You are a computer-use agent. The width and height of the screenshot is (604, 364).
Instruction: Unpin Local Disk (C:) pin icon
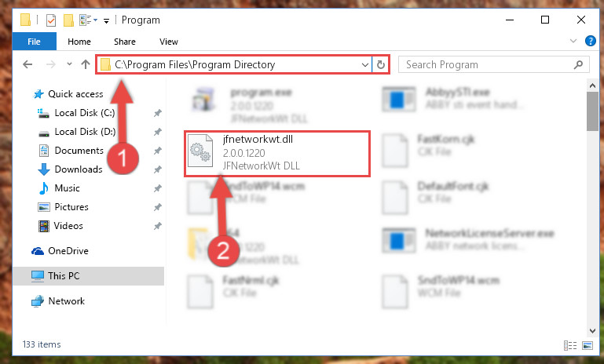[x=158, y=113]
